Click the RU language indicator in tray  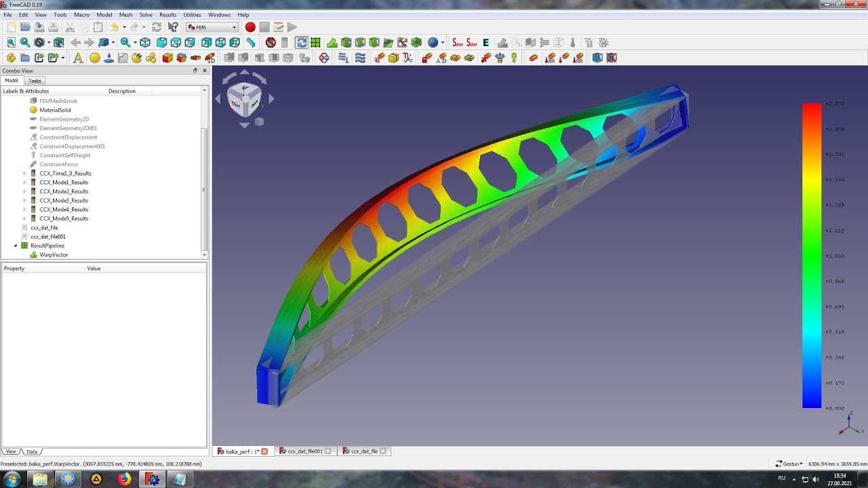click(781, 478)
